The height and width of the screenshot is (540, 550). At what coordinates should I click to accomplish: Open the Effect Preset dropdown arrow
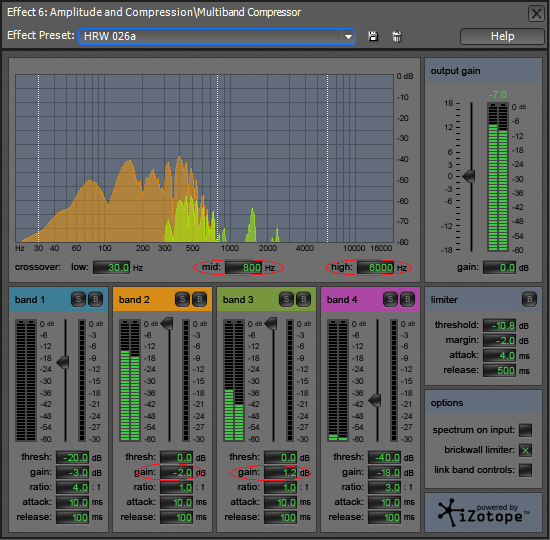[348, 36]
